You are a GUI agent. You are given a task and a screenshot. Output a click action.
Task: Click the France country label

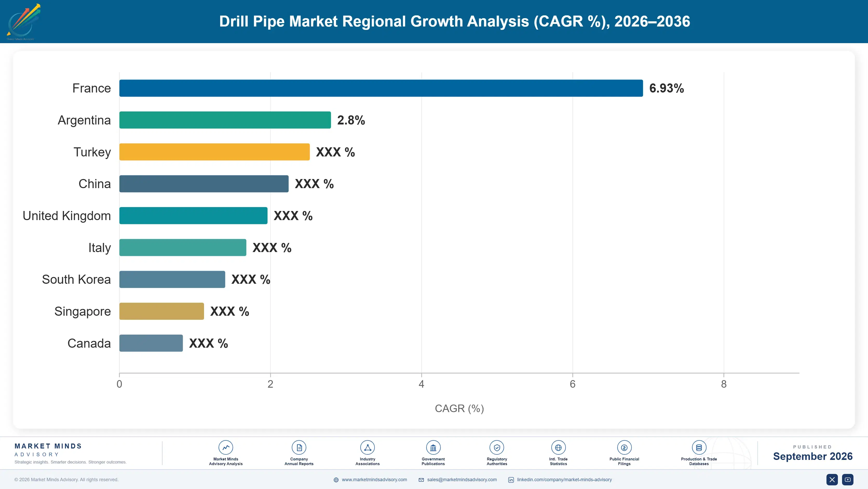point(92,88)
